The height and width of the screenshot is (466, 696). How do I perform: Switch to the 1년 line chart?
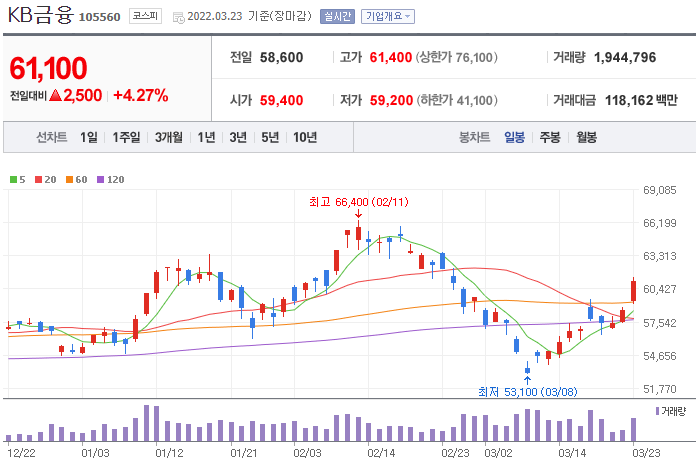(x=206, y=137)
